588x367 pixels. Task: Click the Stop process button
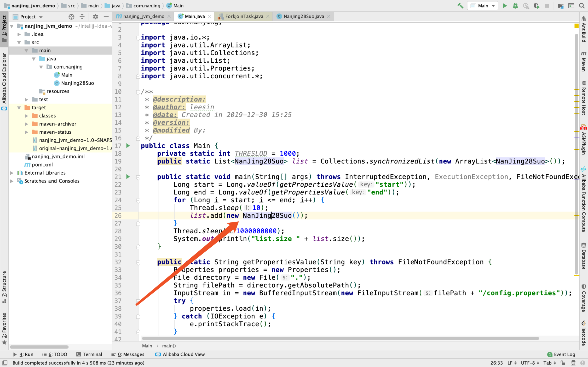tap(547, 6)
